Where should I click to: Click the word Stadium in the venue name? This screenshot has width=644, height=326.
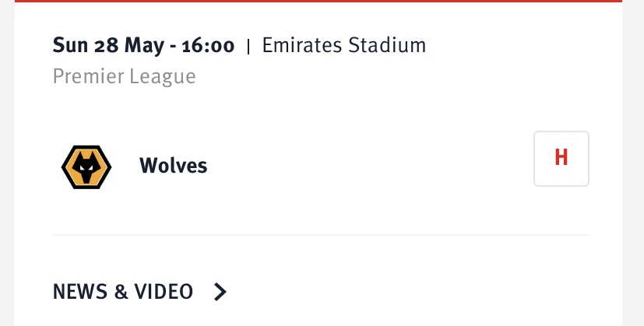pos(387,45)
